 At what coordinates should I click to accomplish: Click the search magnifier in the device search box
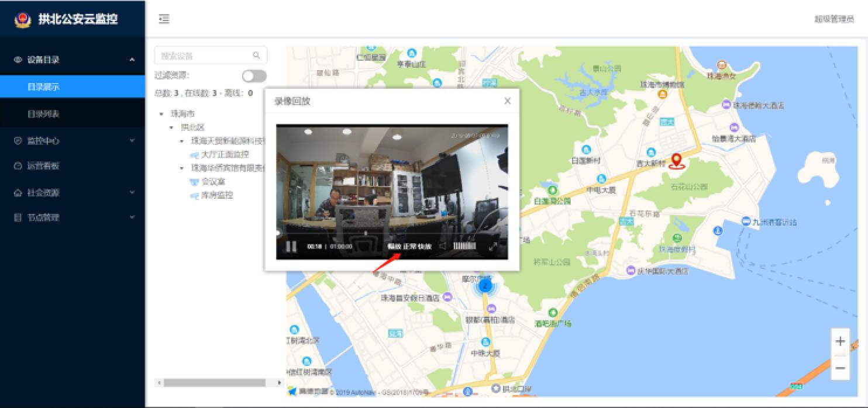pyautogui.click(x=257, y=55)
